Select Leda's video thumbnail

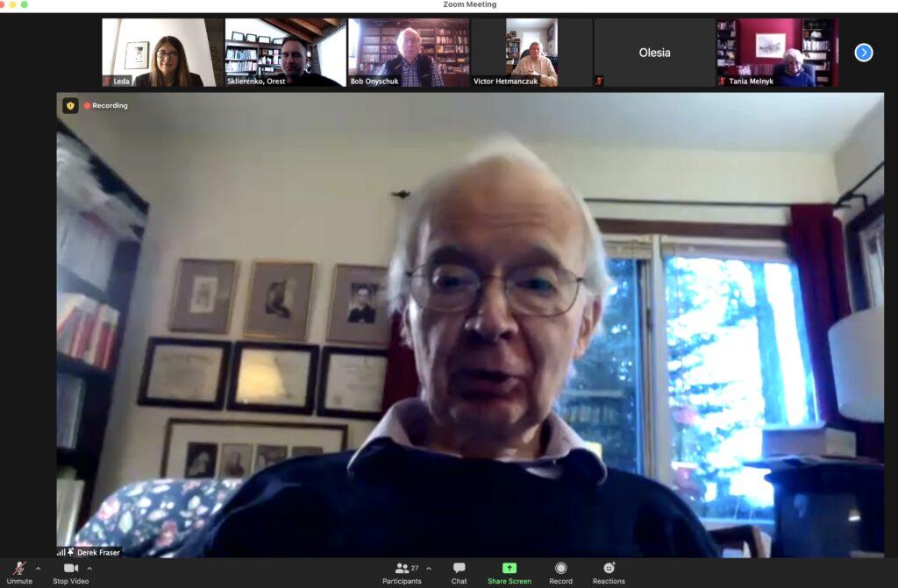(162, 53)
